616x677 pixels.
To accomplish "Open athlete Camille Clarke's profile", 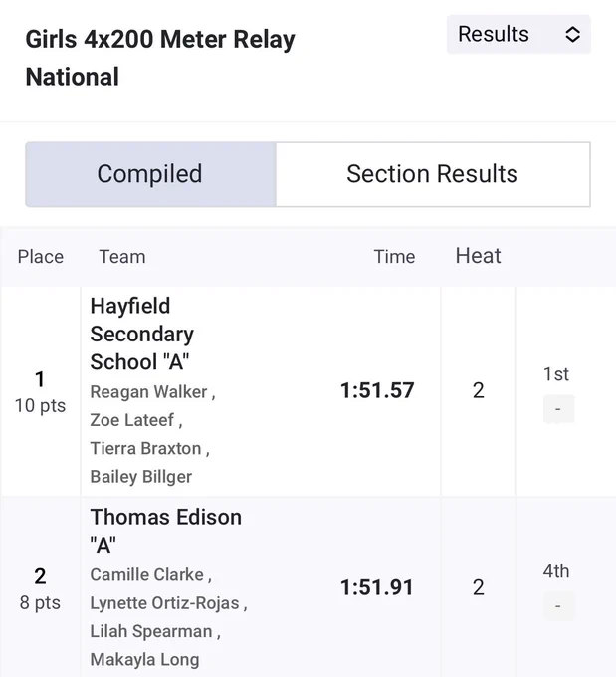I will pyautogui.click(x=146, y=575).
